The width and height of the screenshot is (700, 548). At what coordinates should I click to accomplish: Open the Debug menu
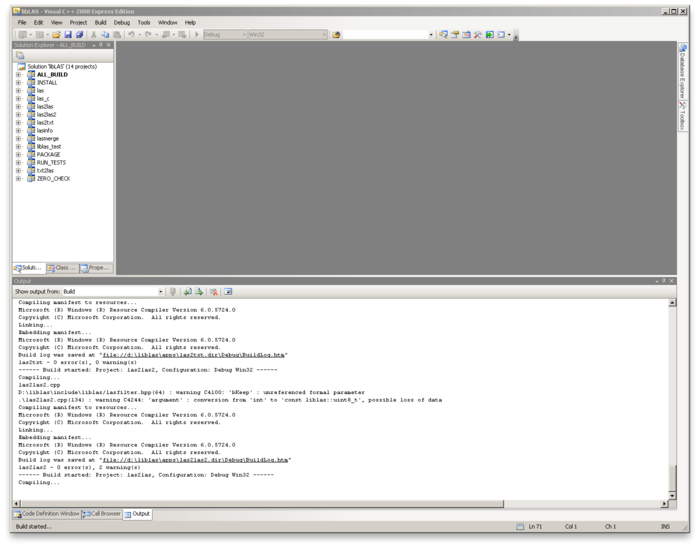pyautogui.click(x=121, y=22)
